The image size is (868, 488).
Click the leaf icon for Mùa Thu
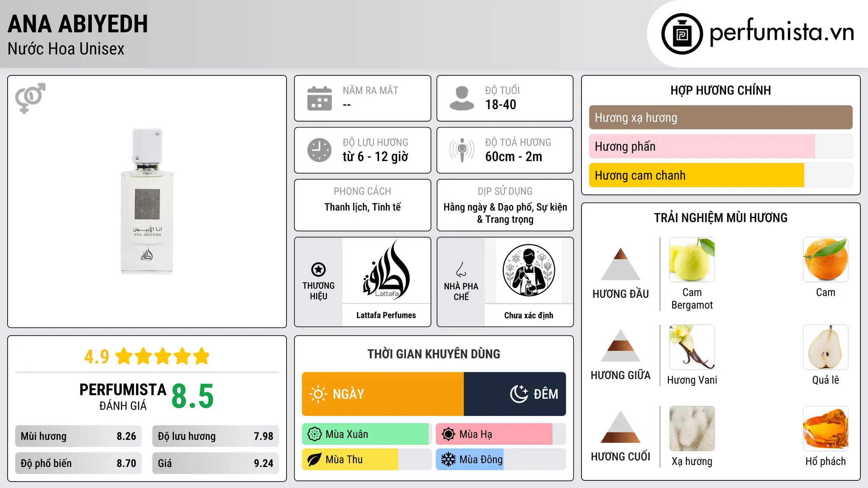pos(314,460)
